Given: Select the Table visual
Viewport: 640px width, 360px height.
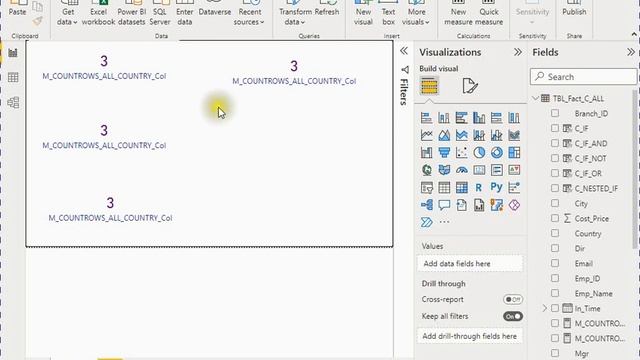Looking at the screenshot, I should (x=444, y=187).
